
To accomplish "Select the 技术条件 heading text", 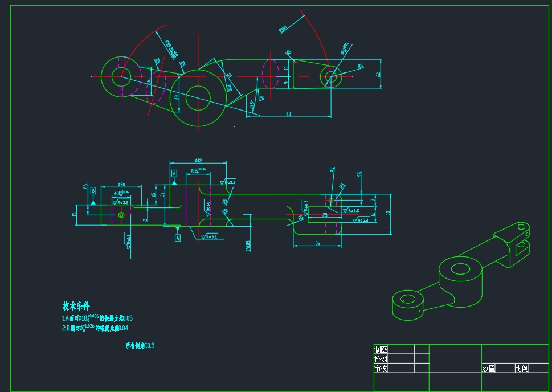I will click(76, 306).
